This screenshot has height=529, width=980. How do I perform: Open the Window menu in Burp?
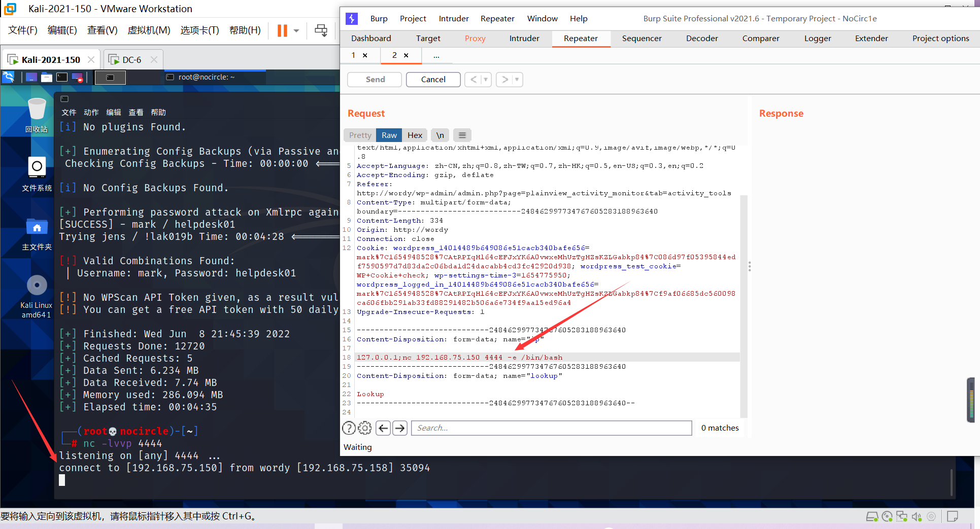542,19
